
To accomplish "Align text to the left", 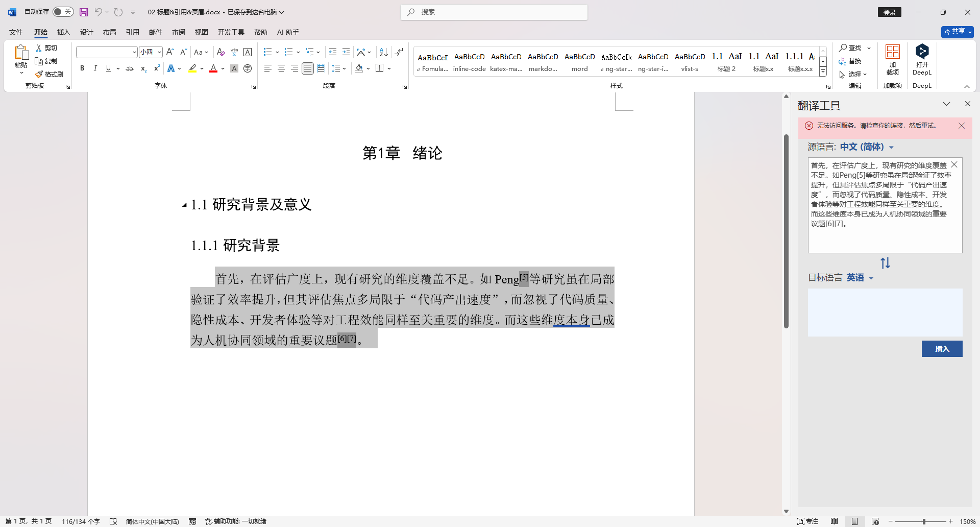I will (x=267, y=68).
